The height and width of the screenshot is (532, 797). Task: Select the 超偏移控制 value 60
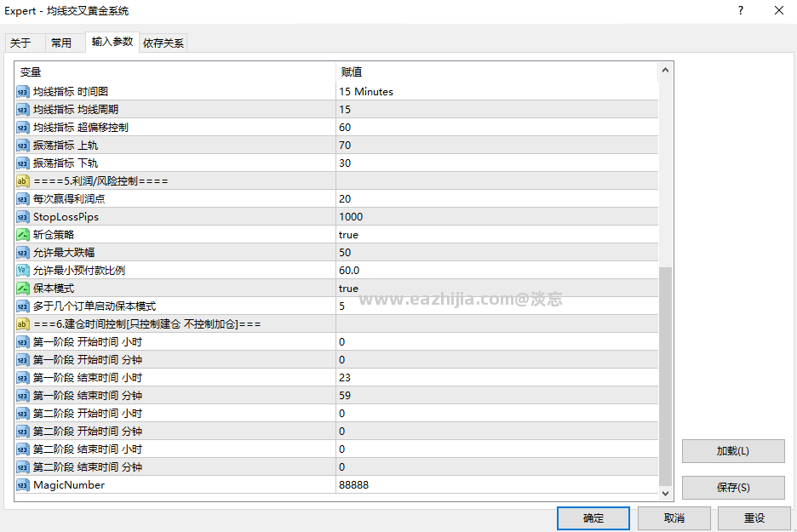(x=496, y=128)
